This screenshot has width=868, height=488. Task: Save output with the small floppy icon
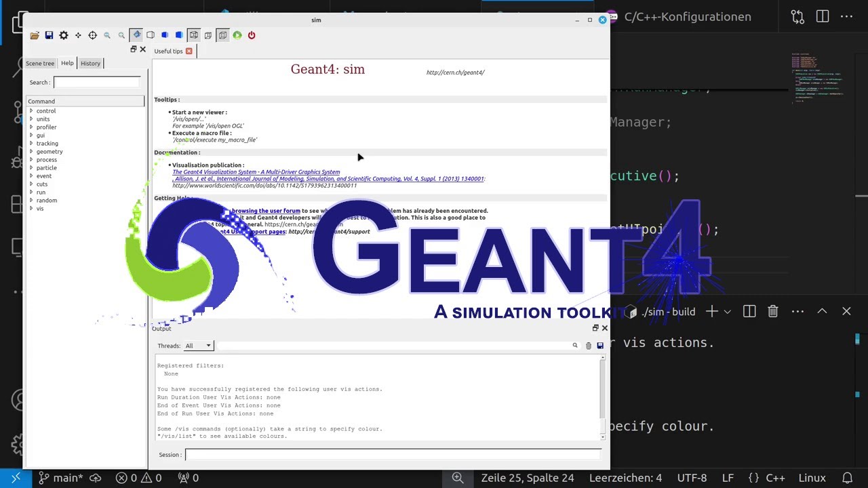600,346
